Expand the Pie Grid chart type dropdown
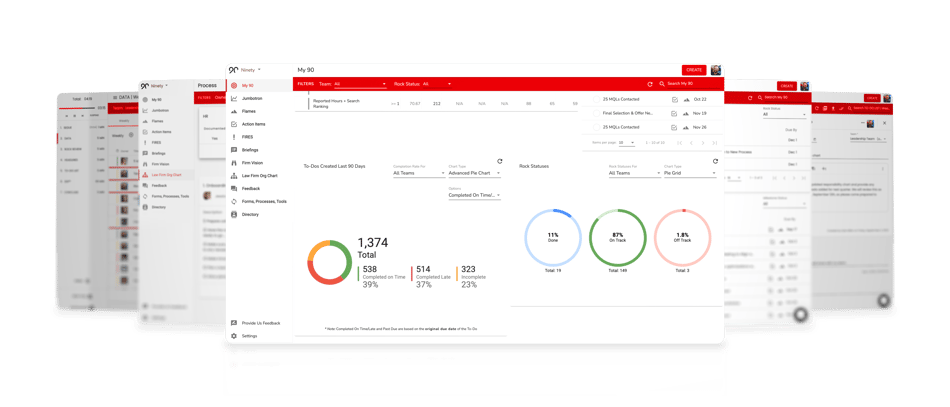Viewport: 950px width, 407px height. [690, 173]
